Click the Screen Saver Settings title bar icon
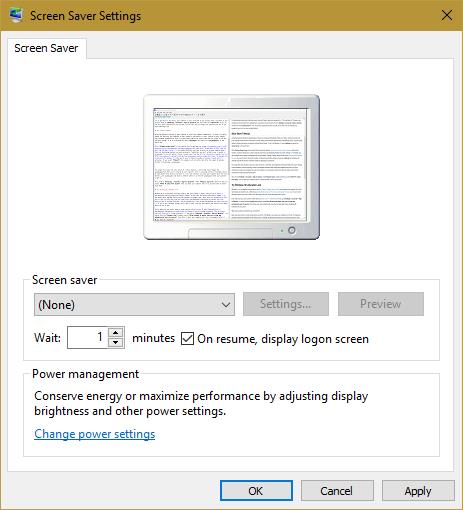Image resolution: width=463 pixels, height=510 pixels. coord(16,15)
